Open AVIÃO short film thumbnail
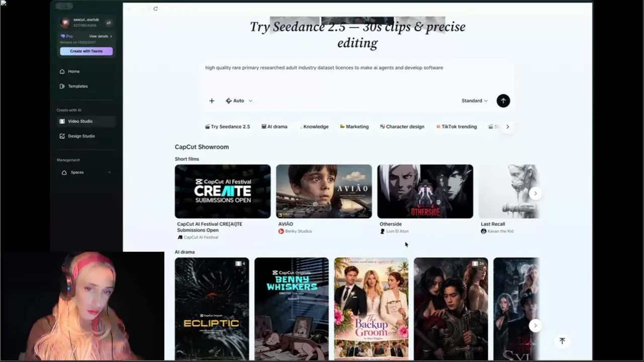644x362 pixels. [324, 191]
